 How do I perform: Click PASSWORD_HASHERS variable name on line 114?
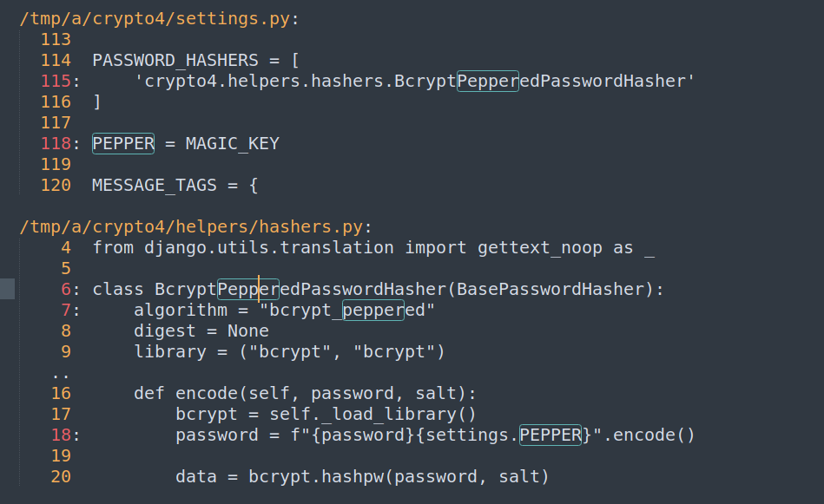click(x=175, y=60)
